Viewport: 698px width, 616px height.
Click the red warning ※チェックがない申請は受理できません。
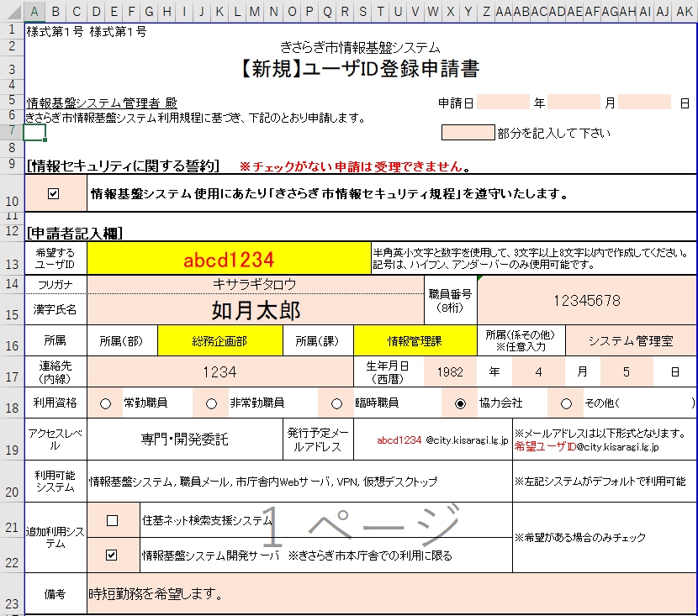point(355,166)
